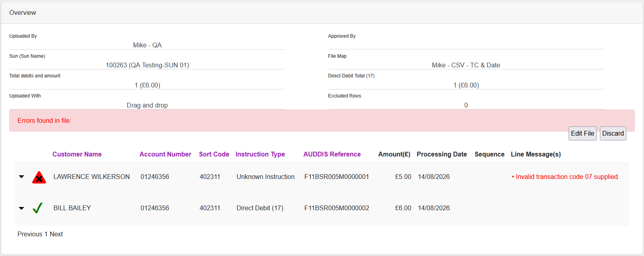The width and height of the screenshot is (644, 256).
Task: Click the Discard button
Action: point(613,134)
